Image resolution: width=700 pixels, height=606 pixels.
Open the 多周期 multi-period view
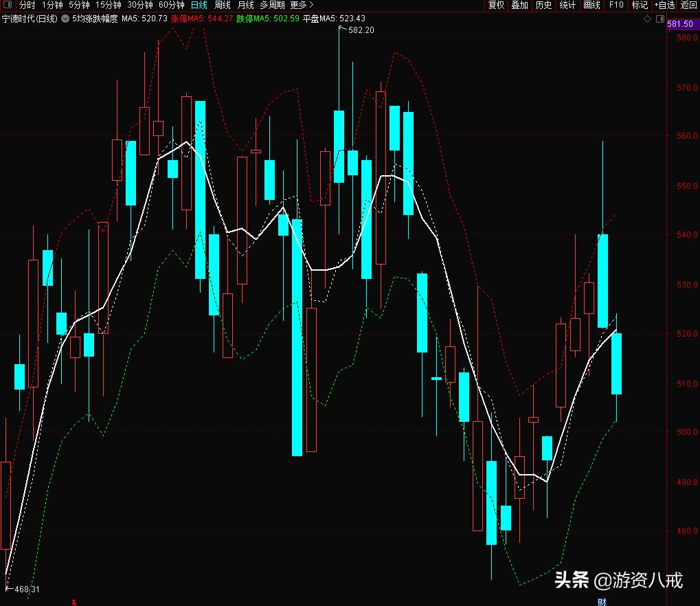click(x=272, y=5)
